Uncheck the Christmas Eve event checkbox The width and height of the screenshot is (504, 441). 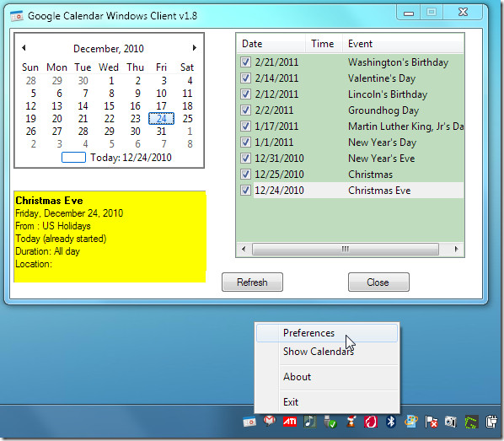(245, 190)
